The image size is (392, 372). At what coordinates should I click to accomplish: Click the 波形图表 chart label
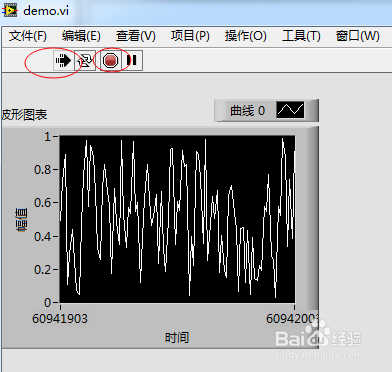pyautogui.click(x=24, y=115)
